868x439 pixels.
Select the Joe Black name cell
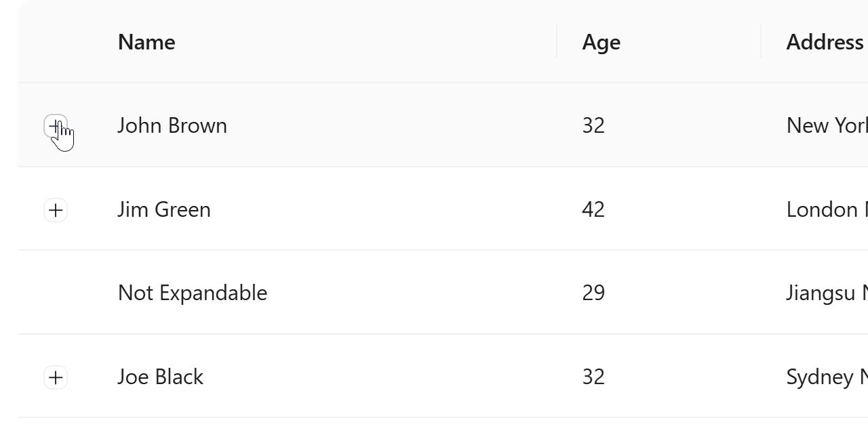160,377
